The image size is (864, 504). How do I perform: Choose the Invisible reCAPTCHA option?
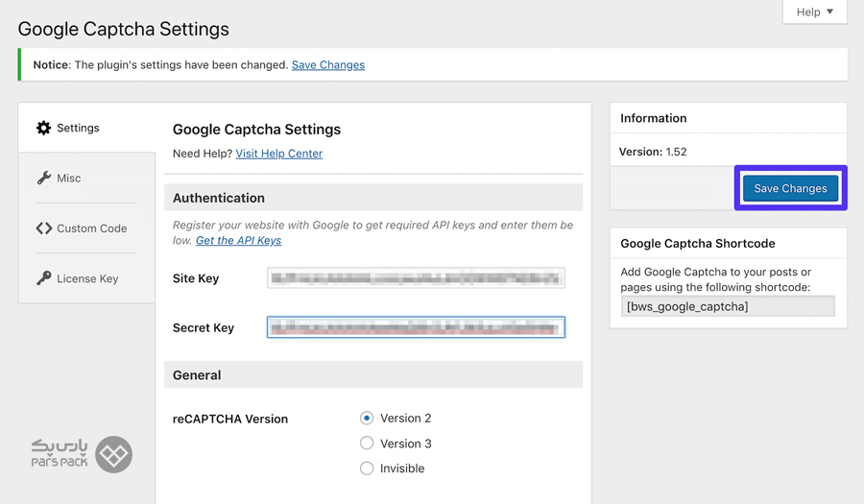[x=367, y=468]
